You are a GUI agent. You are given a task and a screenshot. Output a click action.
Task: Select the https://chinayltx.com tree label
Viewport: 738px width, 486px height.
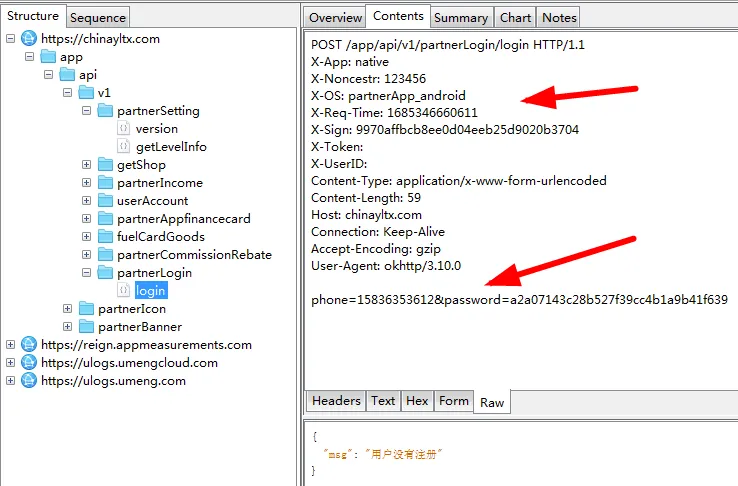100,39
